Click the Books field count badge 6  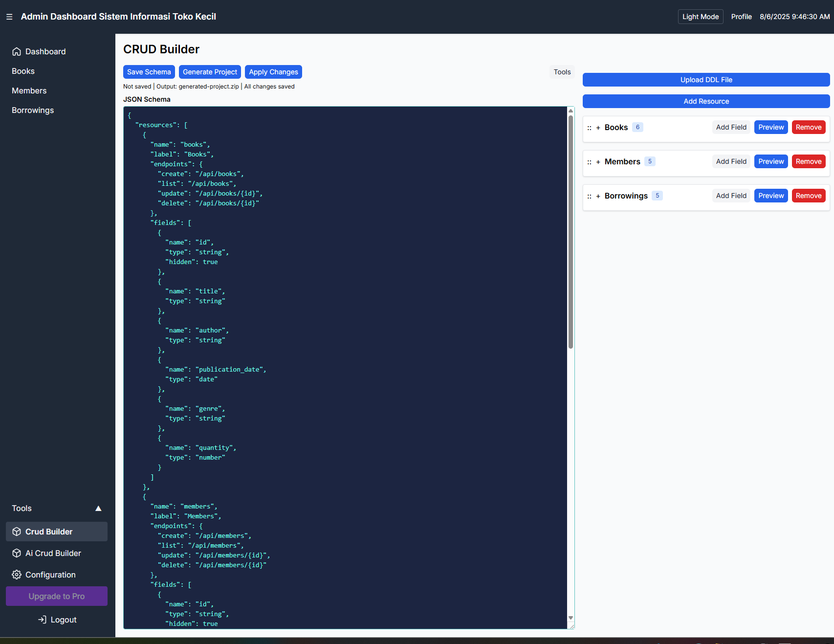pyautogui.click(x=637, y=127)
